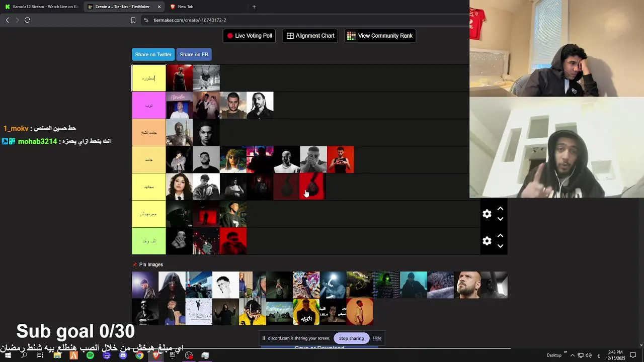Click the gold statue image in third tier
644x362 pixels.
[x=180, y=133]
